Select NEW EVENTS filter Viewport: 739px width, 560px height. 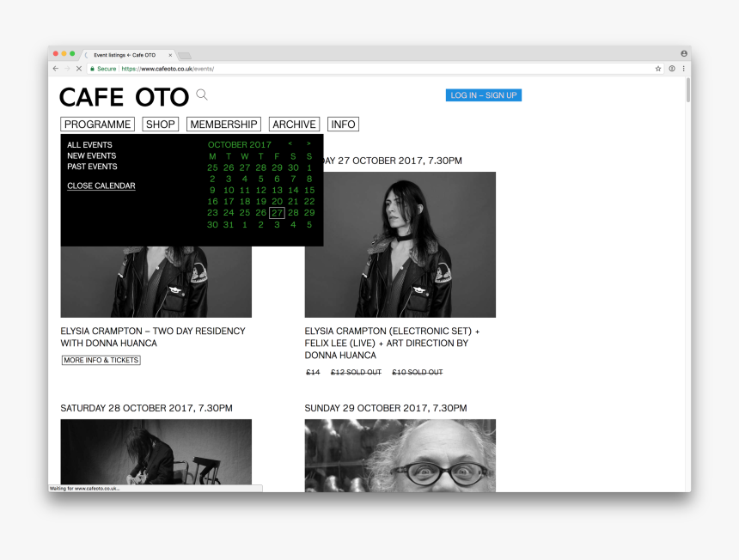[91, 155]
